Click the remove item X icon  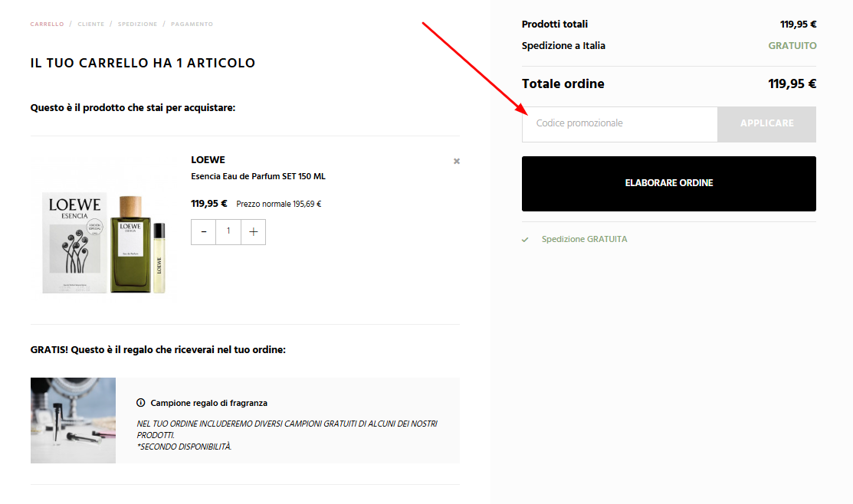(x=456, y=161)
